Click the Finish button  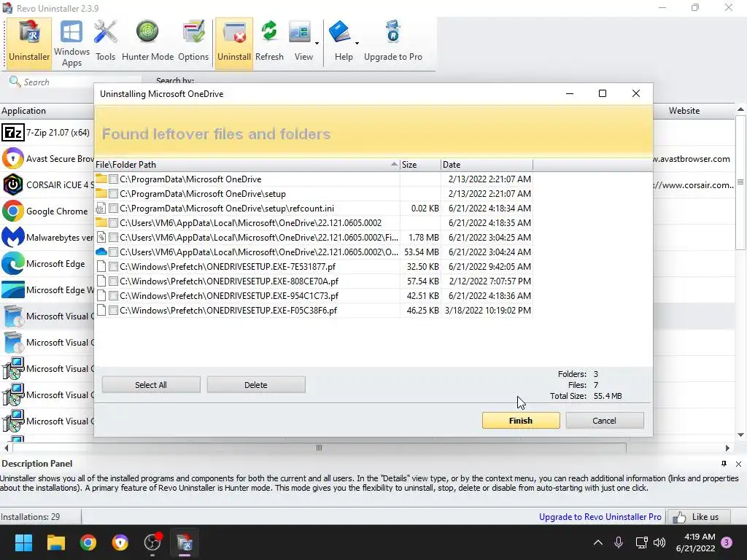coord(521,421)
